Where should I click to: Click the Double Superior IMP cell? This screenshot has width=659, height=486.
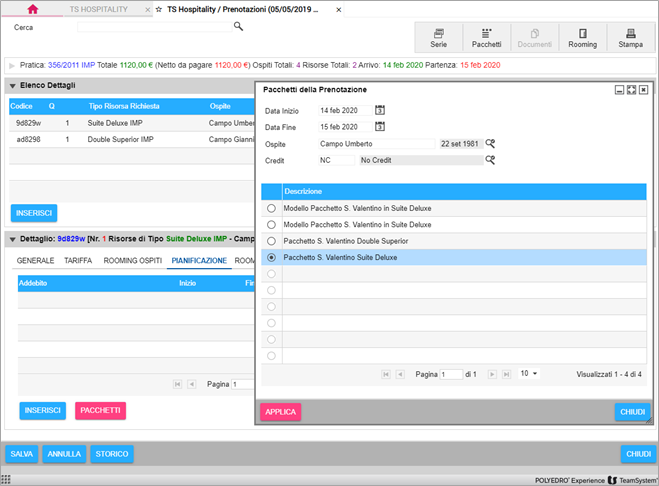click(121, 139)
